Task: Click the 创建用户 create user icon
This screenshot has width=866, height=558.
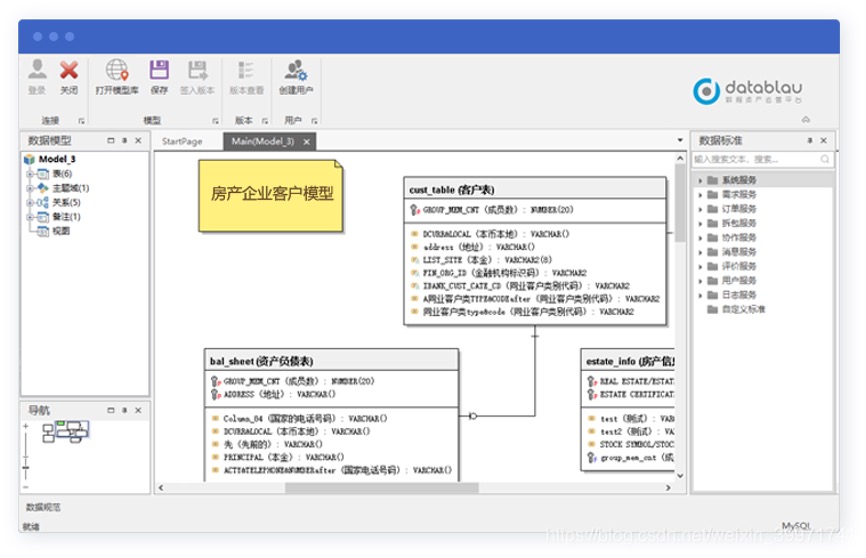Action: pos(295,70)
